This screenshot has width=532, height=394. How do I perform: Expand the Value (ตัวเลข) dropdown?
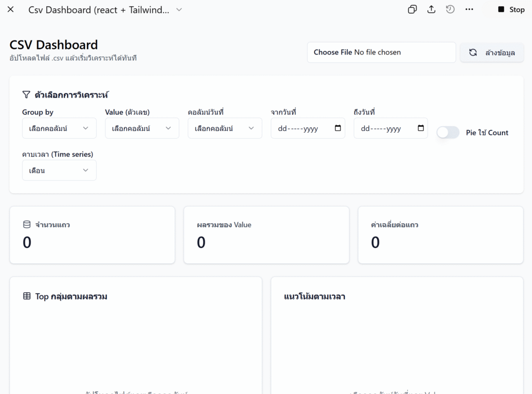click(142, 128)
